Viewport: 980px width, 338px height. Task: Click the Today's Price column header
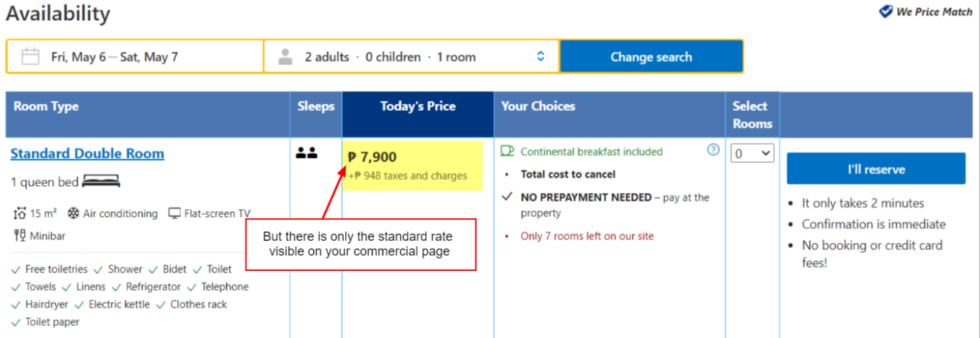418,107
